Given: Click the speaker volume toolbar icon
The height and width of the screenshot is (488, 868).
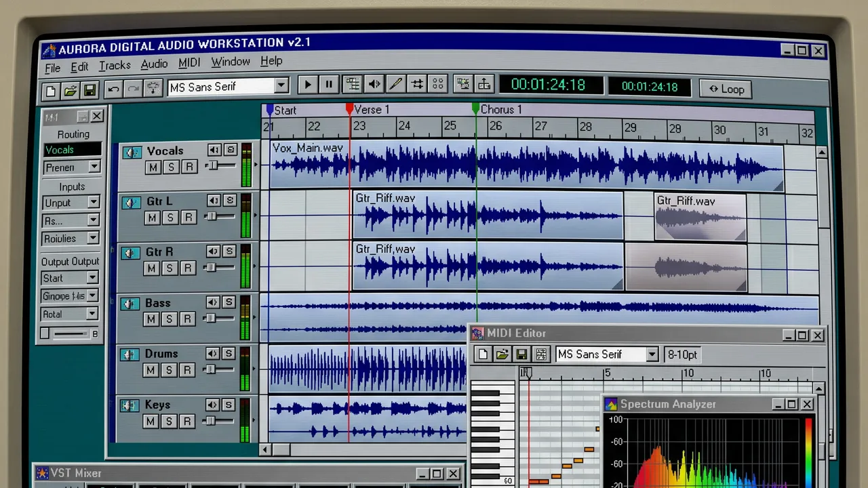Looking at the screenshot, I should pyautogui.click(x=374, y=84).
